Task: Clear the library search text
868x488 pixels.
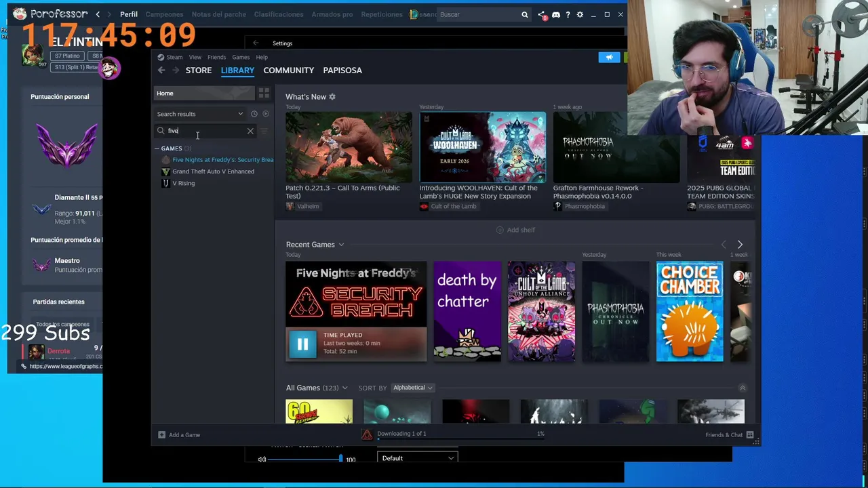Action: (x=250, y=131)
